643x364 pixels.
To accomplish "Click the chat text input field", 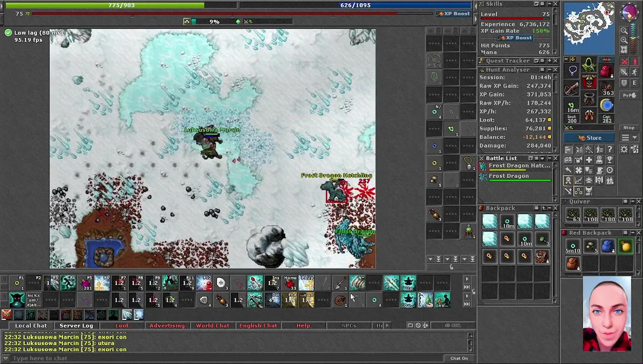I will (x=227, y=358).
